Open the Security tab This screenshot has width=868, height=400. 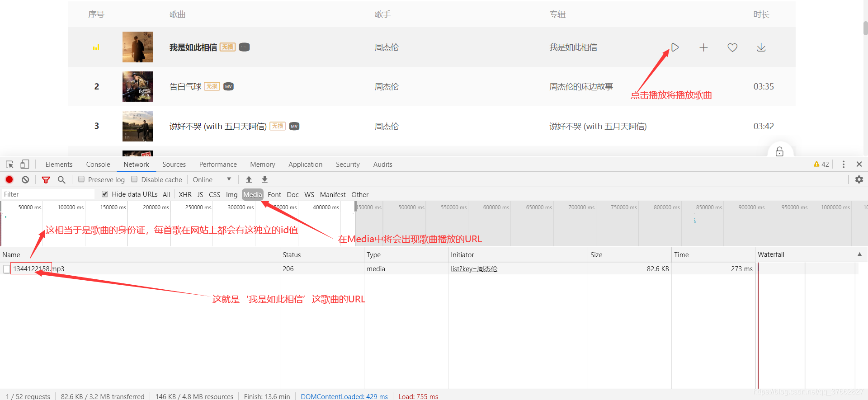(348, 165)
